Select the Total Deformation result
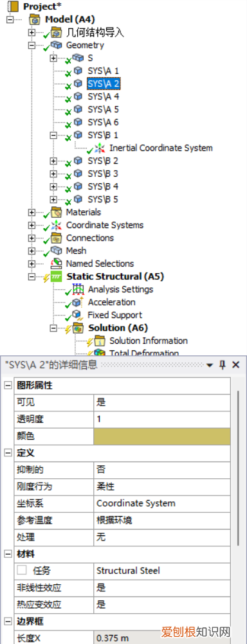The image size is (247, 644). click(144, 352)
